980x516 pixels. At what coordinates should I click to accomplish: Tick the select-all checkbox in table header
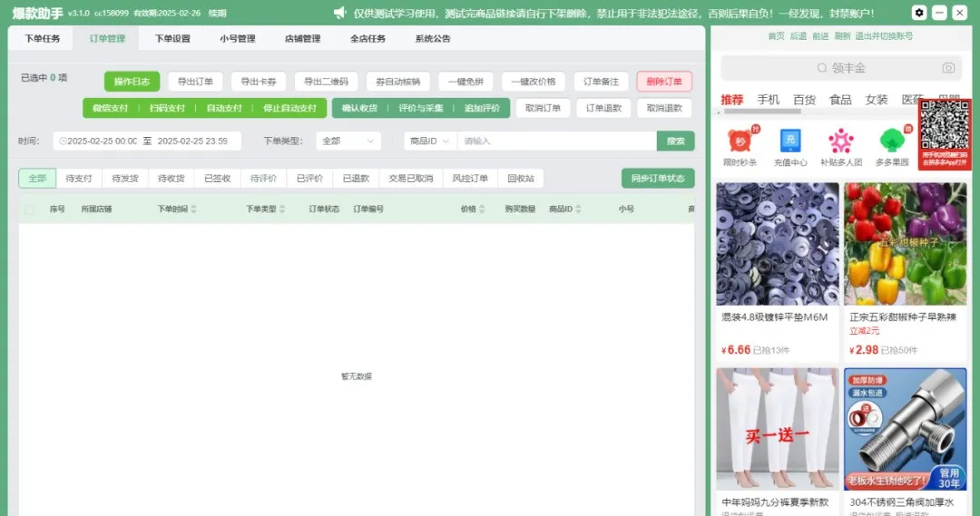click(29, 209)
